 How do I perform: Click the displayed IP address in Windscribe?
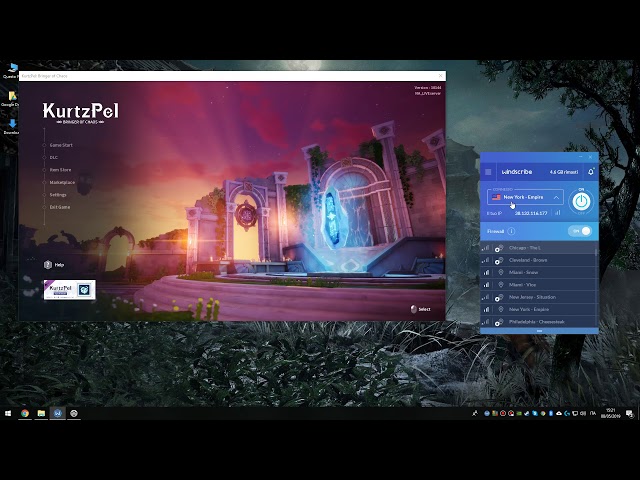pyautogui.click(x=531, y=213)
